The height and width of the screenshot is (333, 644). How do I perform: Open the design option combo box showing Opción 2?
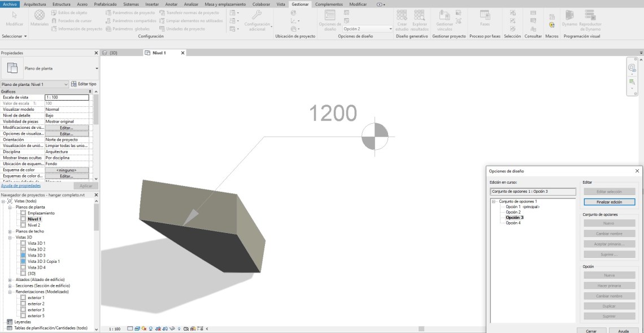(367, 29)
